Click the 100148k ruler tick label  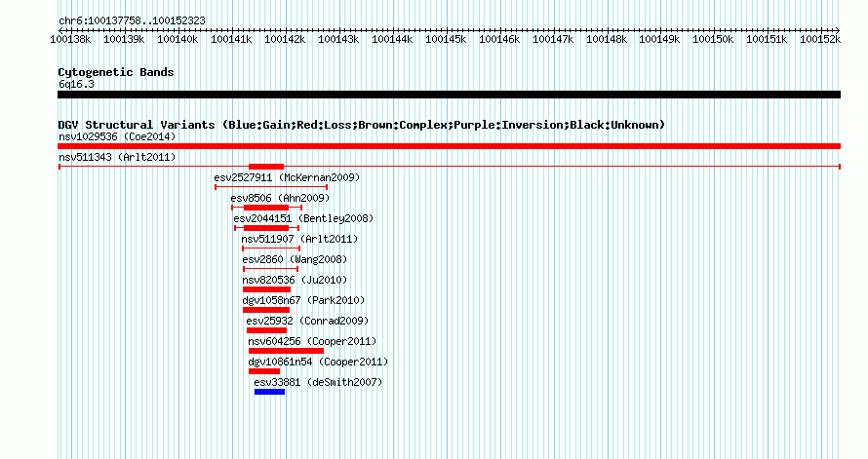pos(608,39)
